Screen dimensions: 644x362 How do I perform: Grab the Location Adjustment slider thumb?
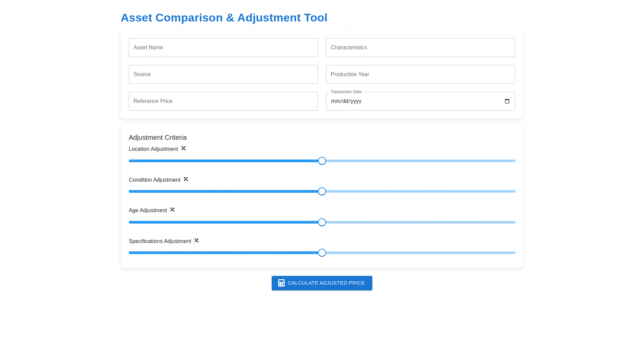tap(322, 161)
